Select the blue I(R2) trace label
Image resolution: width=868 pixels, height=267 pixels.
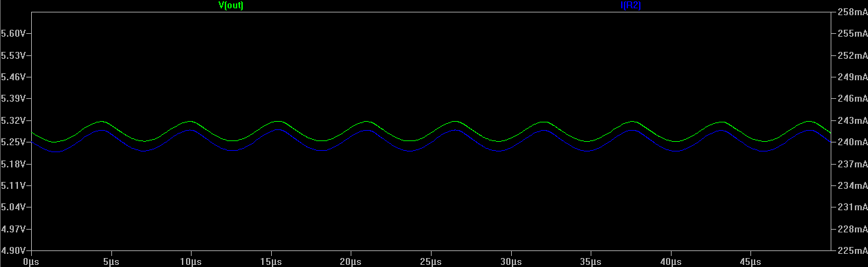pos(631,5)
